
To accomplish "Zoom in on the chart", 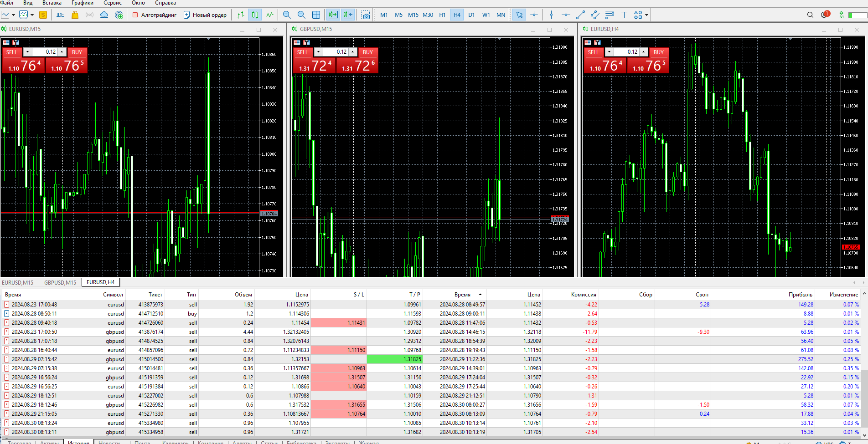I will click(287, 15).
